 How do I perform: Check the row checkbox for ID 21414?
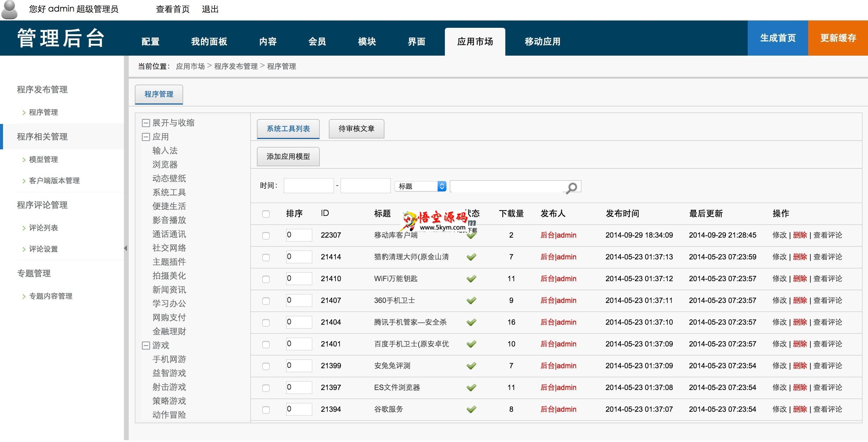[x=266, y=258]
